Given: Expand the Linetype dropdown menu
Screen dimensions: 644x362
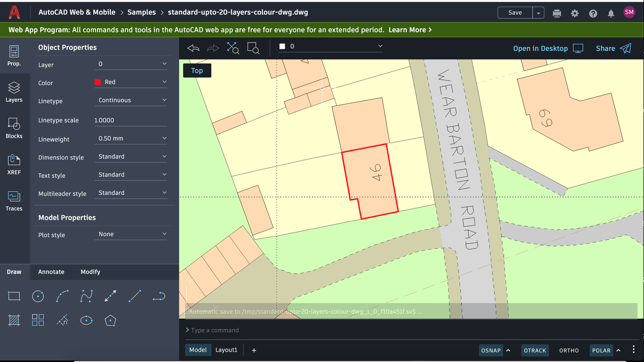Looking at the screenshot, I should (164, 100).
